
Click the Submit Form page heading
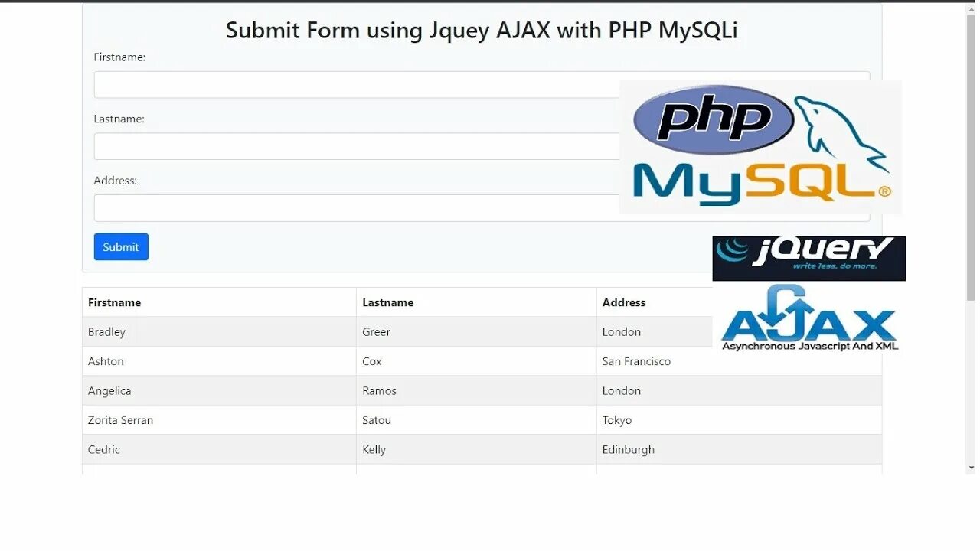pos(482,30)
